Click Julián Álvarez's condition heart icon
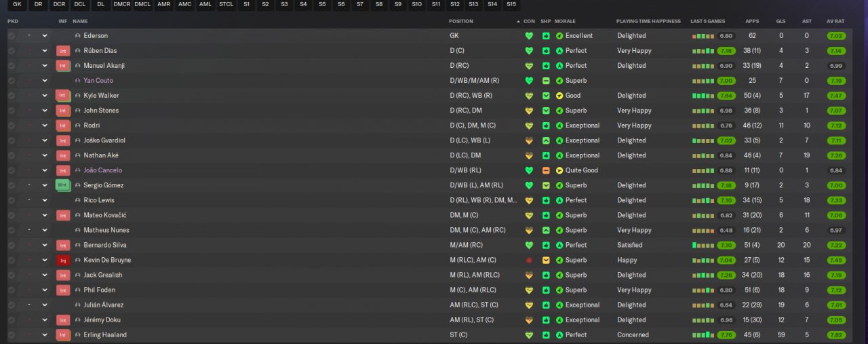Viewport: 868px width, 344px height. [x=529, y=305]
